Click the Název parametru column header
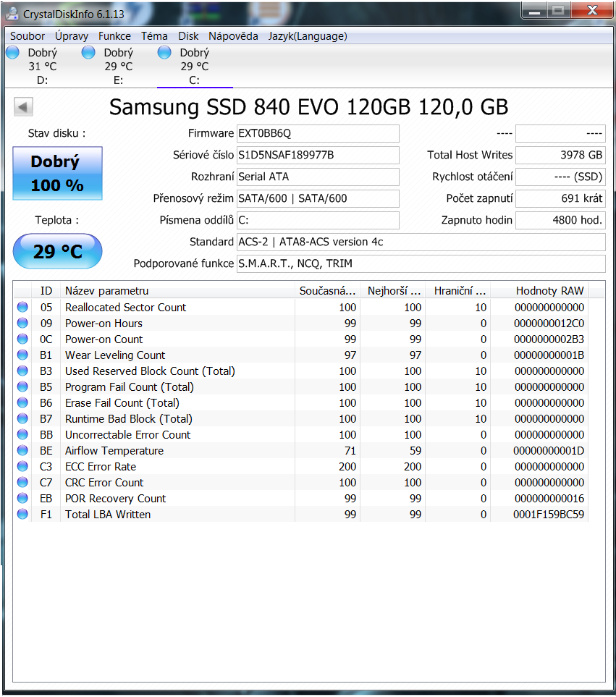Image resolution: width=616 pixels, height=697 pixels. (177, 291)
